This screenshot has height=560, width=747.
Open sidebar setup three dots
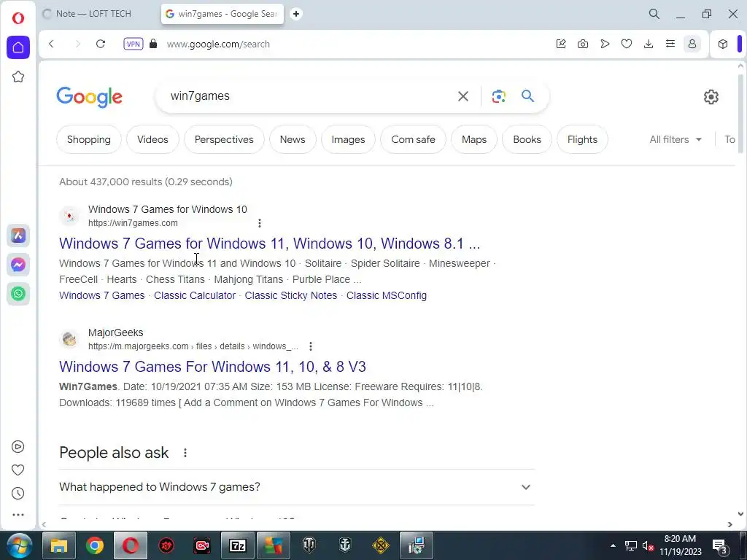tap(18, 515)
